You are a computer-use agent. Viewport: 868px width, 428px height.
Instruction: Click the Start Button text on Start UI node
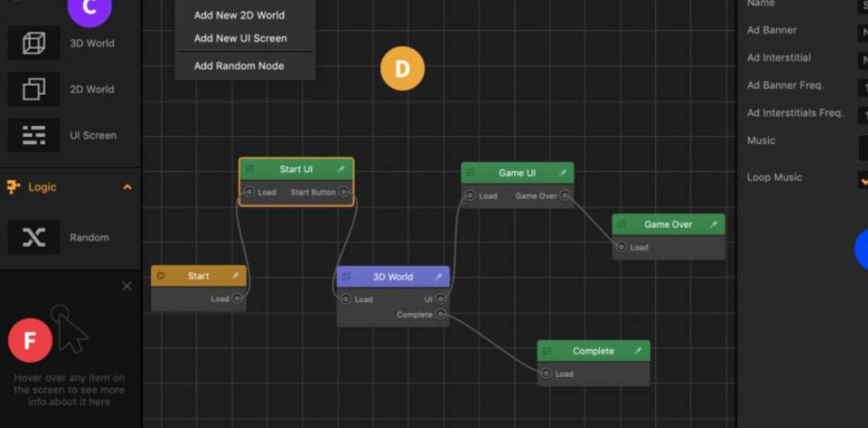(313, 192)
